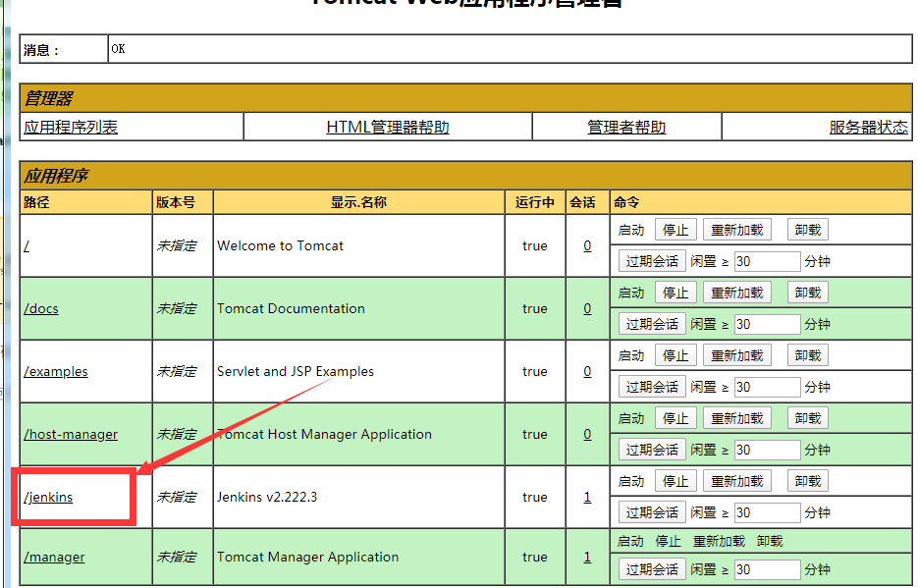Select 'Servlet and JSP Examples' text
Viewport: 918px width, 588px height.
296,371
